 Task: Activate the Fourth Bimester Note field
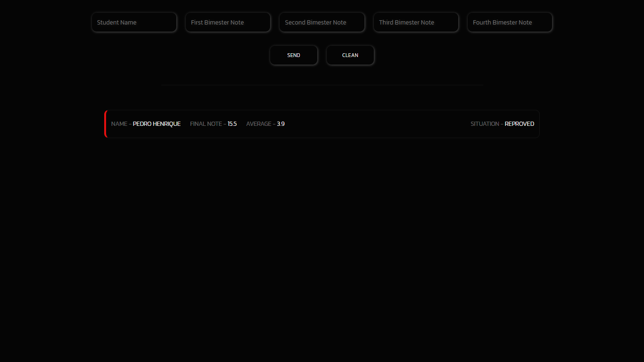[510, 22]
